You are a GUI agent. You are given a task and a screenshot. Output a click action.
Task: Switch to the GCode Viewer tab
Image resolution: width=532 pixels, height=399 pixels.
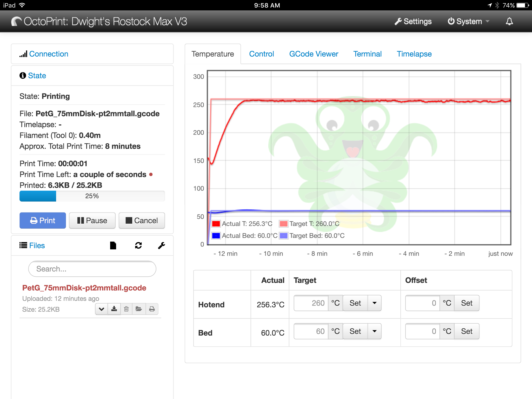pyautogui.click(x=314, y=54)
